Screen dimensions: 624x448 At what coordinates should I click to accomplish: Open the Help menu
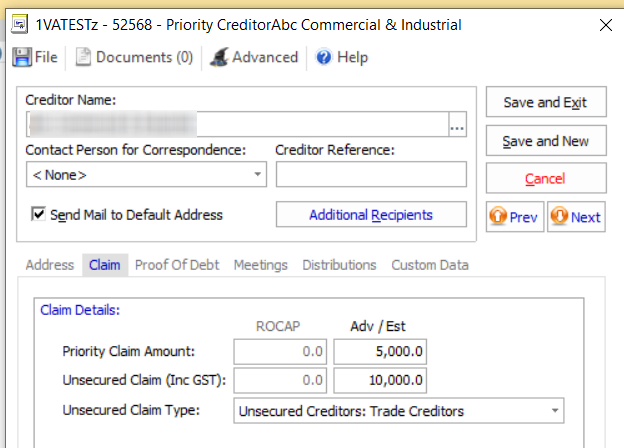tap(342, 58)
